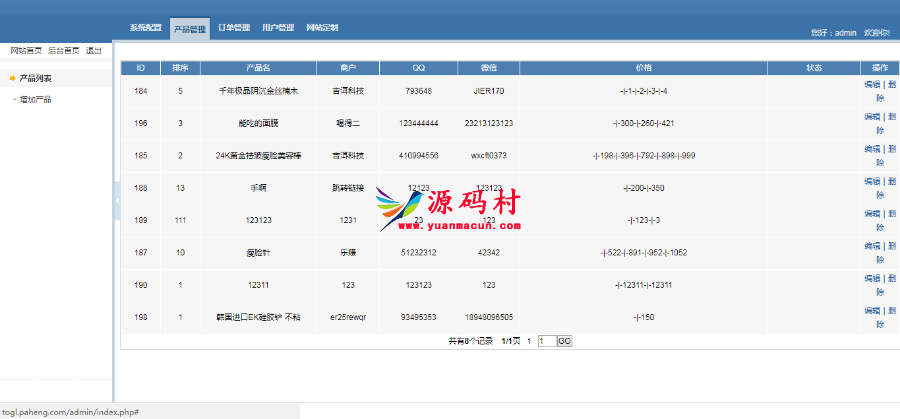This screenshot has height=419, width=900.
Task: Edit the product with ID 198
Action: coord(872,310)
